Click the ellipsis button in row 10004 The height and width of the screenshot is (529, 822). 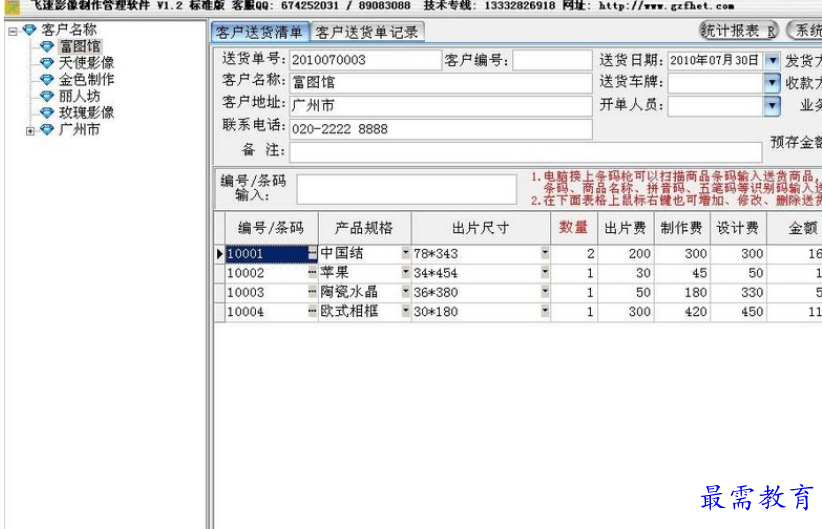click(312, 312)
